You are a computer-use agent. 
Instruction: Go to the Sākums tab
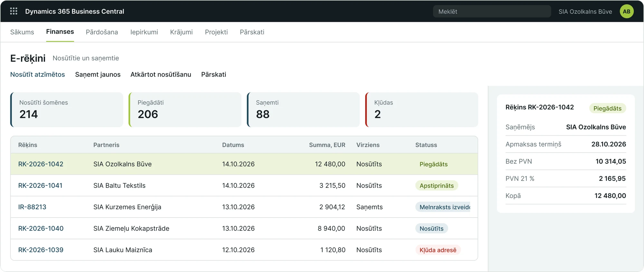coord(22,32)
